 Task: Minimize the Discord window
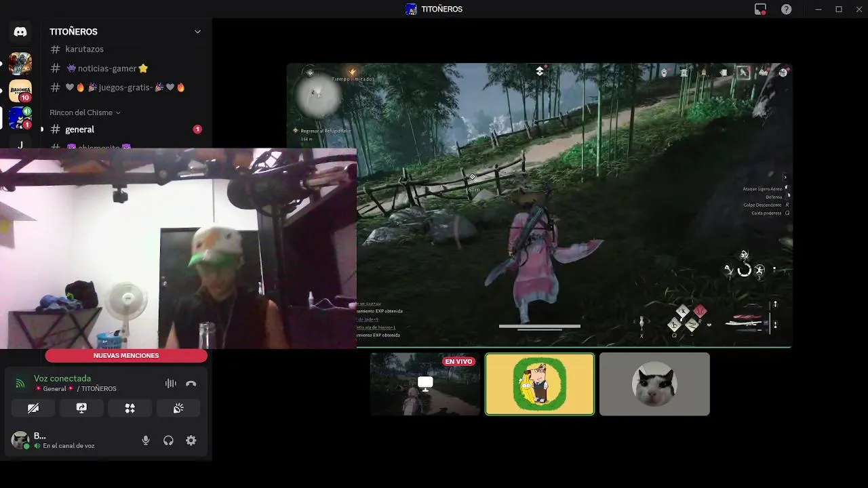click(819, 9)
